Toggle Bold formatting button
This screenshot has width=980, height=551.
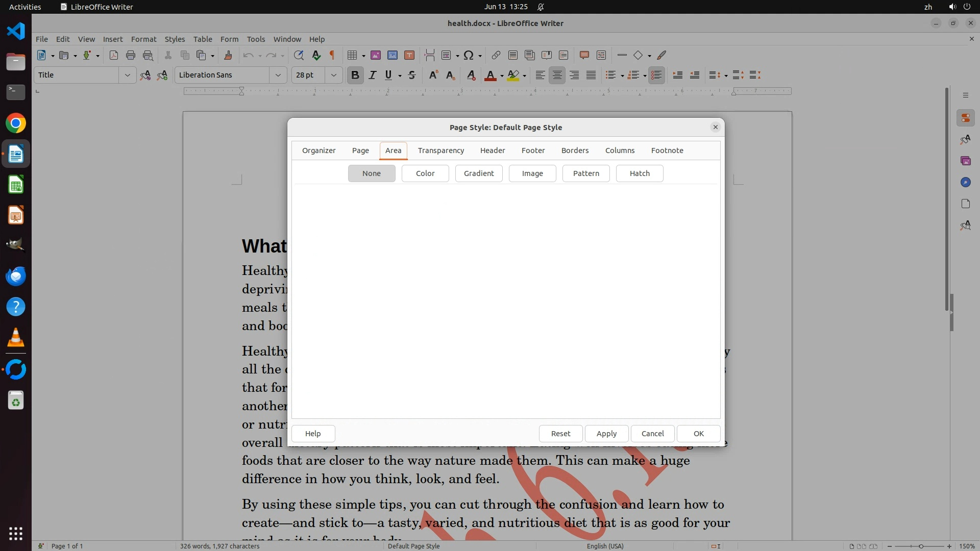(x=355, y=76)
